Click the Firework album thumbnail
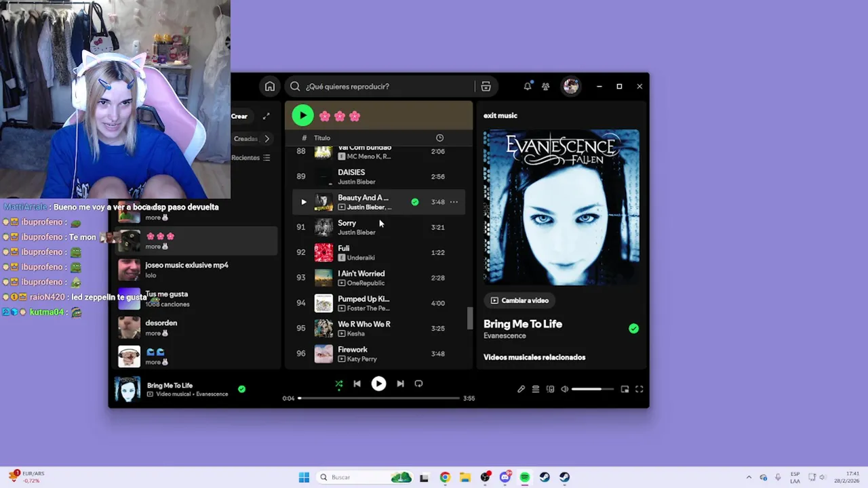The image size is (868, 488). pos(324,353)
